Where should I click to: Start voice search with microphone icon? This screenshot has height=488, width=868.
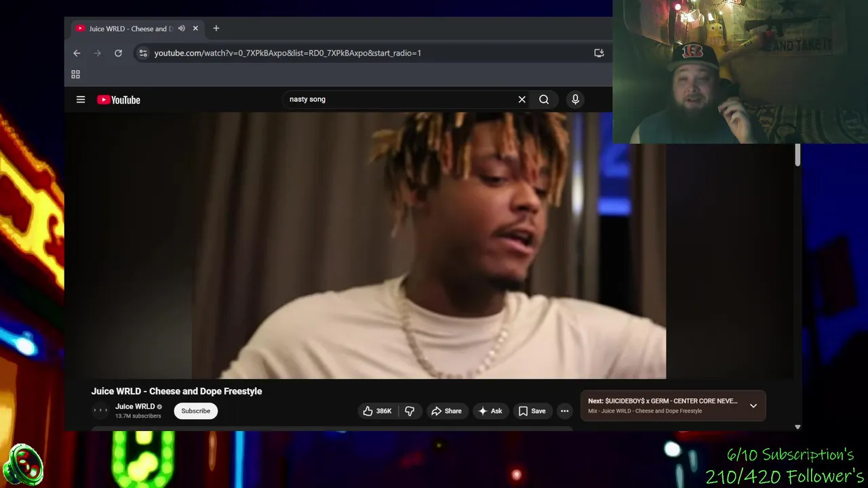tap(575, 100)
